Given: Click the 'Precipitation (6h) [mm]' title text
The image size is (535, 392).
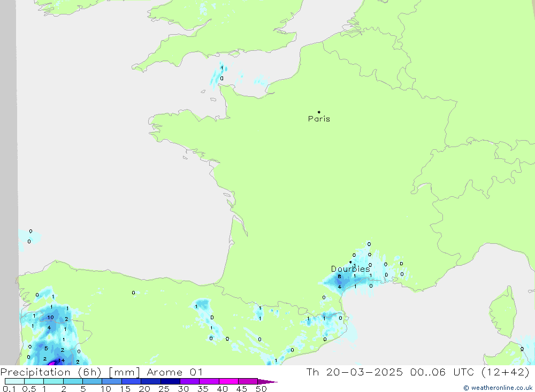Looking at the screenshot, I should (x=70, y=372).
